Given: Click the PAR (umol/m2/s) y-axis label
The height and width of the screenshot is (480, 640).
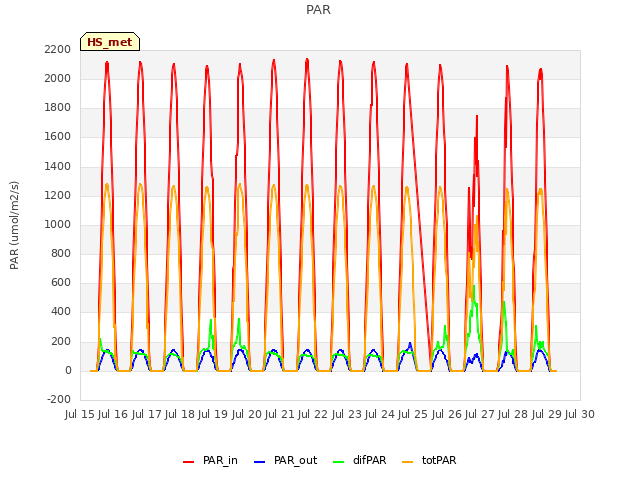Looking at the screenshot, I should click(x=14, y=225).
